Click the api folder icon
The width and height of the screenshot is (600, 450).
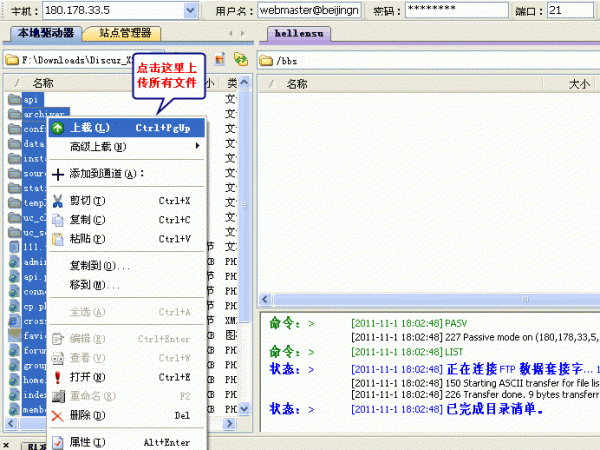[15, 99]
